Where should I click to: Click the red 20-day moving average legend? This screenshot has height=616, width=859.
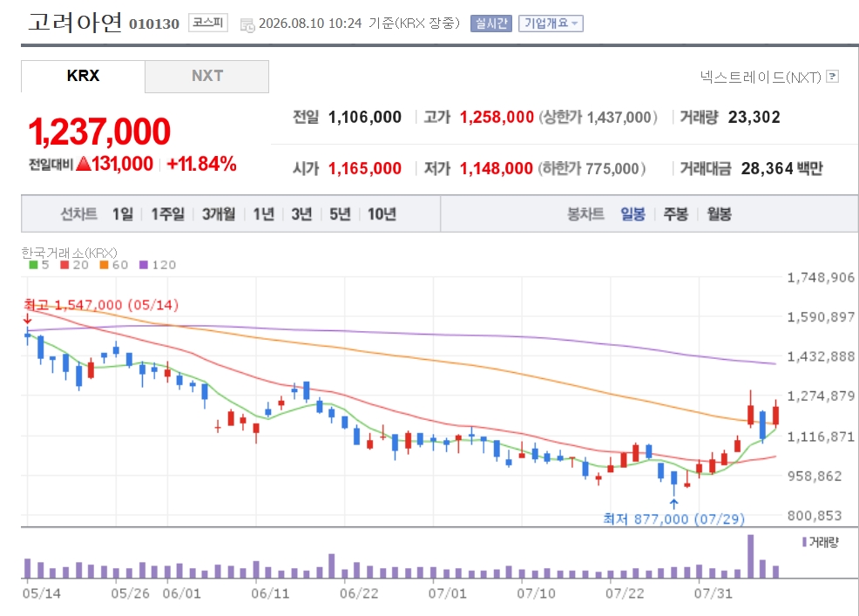click(x=74, y=265)
